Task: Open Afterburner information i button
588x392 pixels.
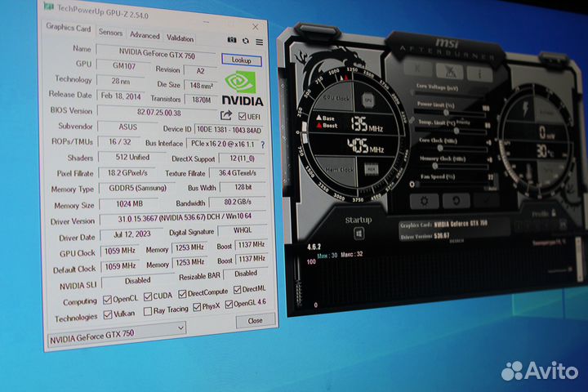Action: (480, 73)
